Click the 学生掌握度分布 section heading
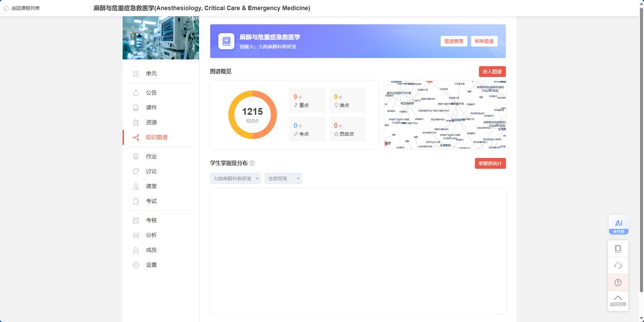This screenshot has width=644, height=322. point(229,163)
